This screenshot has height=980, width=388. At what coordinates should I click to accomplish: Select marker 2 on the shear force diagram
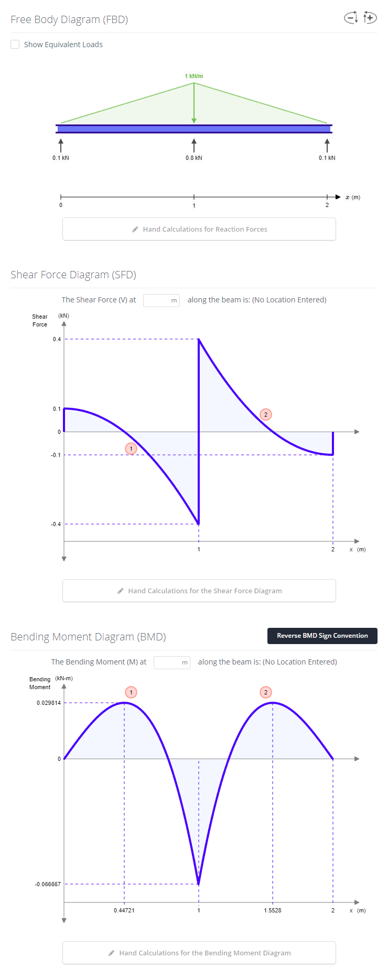tap(265, 414)
